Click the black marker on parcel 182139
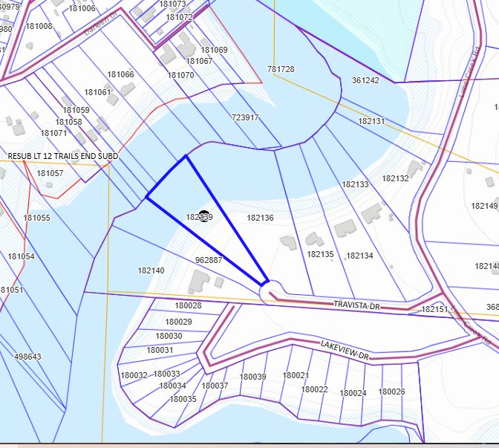499x448 pixels. point(203,216)
